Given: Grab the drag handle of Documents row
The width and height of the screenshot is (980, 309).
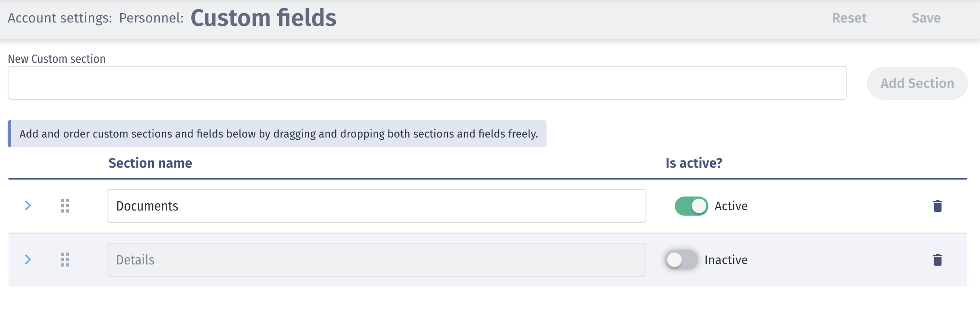Looking at the screenshot, I should [x=65, y=206].
